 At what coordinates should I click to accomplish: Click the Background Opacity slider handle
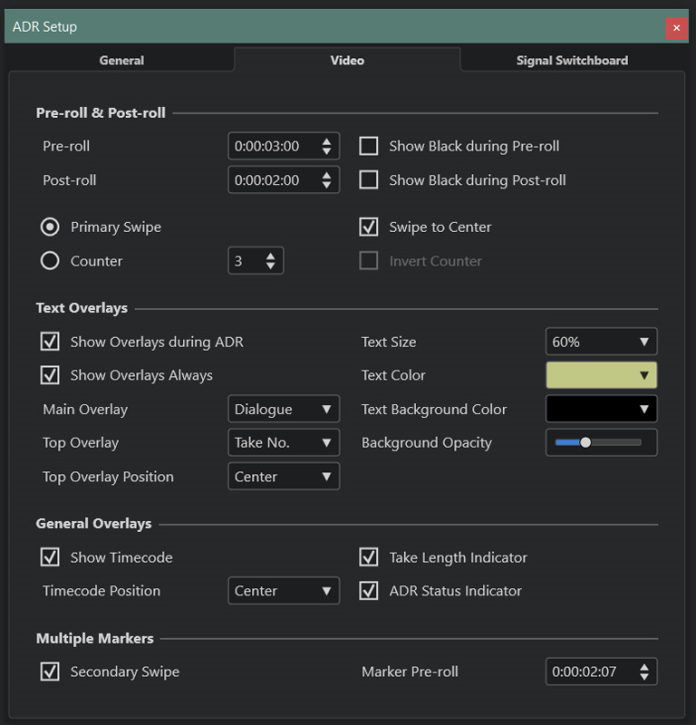click(x=585, y=442)
